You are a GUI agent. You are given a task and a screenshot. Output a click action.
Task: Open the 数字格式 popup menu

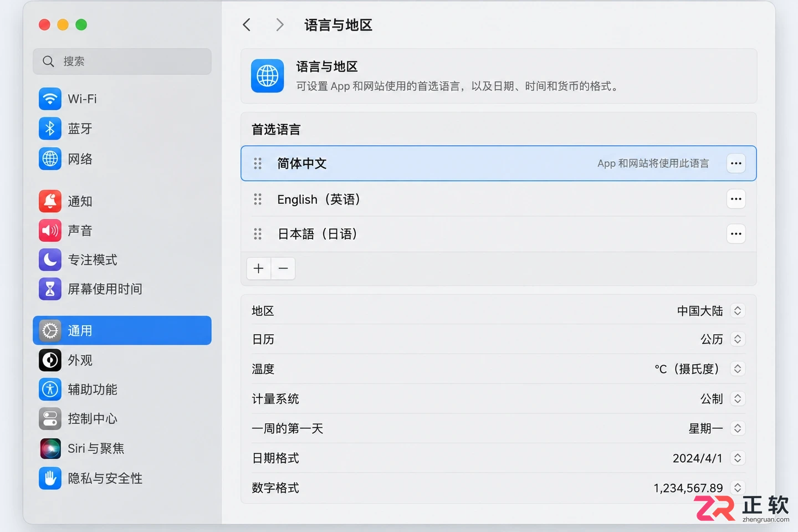pos(737,488)
